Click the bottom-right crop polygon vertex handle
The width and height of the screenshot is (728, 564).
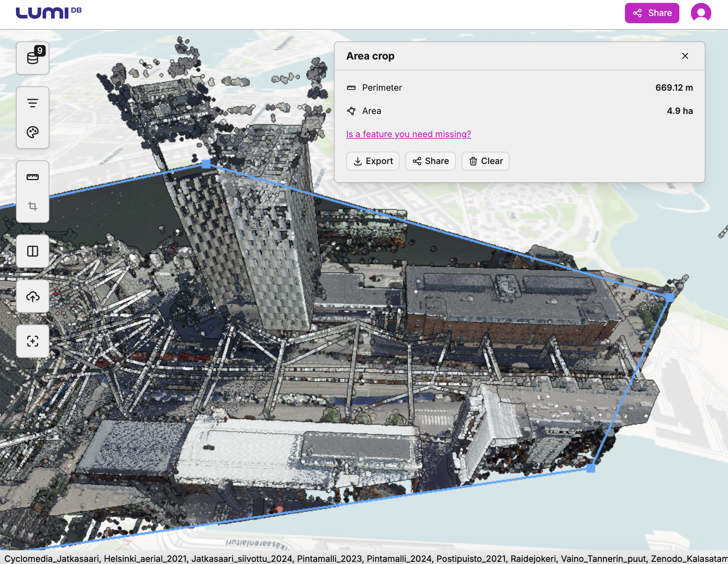[590, 468]
